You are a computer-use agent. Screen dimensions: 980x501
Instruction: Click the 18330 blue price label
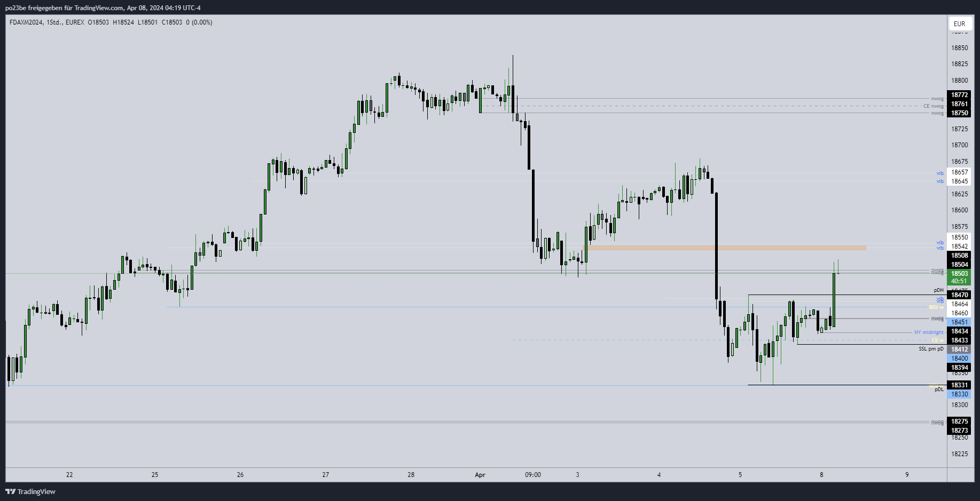(959, 394)
